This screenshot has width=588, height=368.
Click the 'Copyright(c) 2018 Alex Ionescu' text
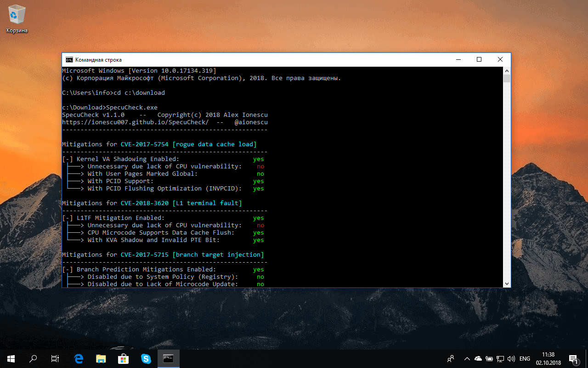pos(213,115)
